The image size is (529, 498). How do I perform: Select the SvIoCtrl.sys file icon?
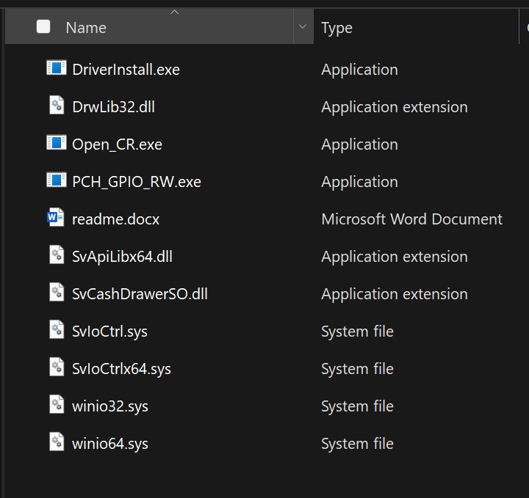56,330
